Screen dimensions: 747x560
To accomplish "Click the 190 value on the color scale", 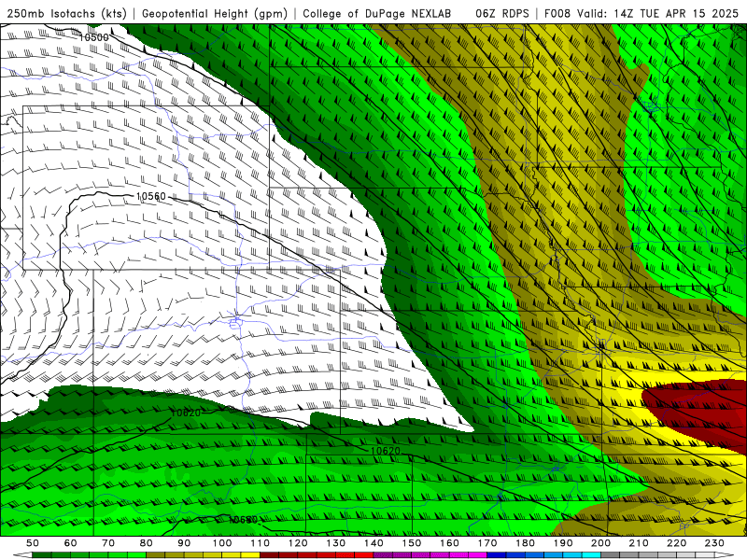I will click(563, 543).
